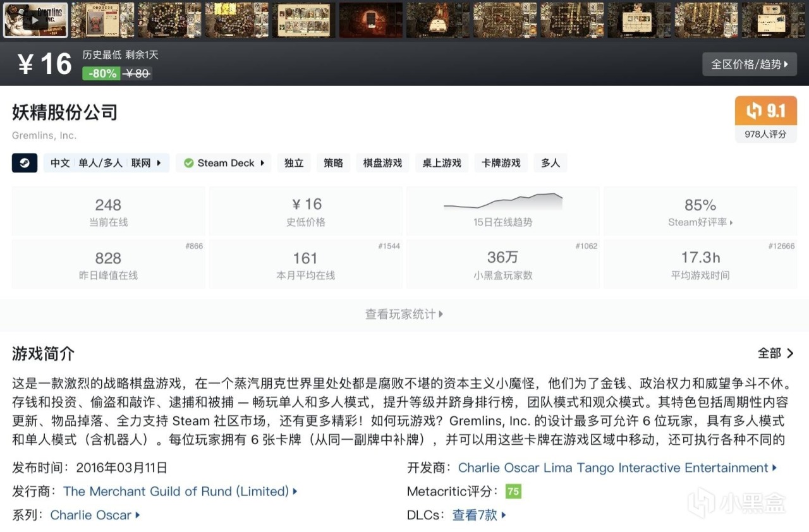Click the Gremlins, Inc. subtitle text
Screen dimensions: 809x532
coord(44,135)
